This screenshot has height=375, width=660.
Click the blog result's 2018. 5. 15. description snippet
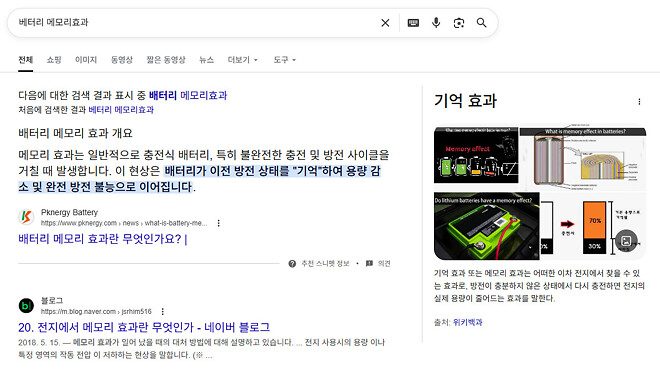click(x=201, y=348)
